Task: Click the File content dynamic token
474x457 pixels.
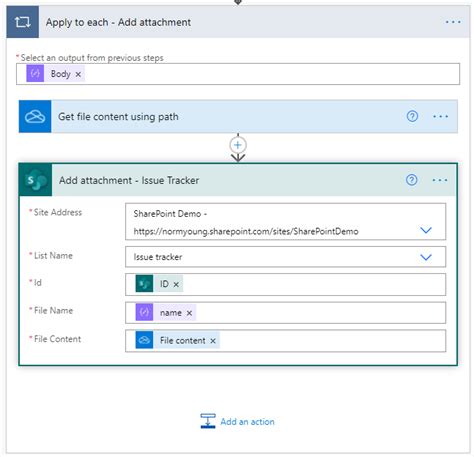Action: pos(177,340)
